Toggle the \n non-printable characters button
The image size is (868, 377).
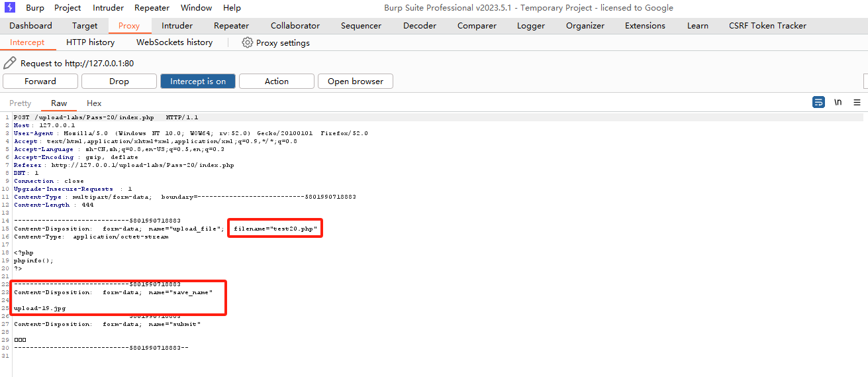[x=838, y=102]
